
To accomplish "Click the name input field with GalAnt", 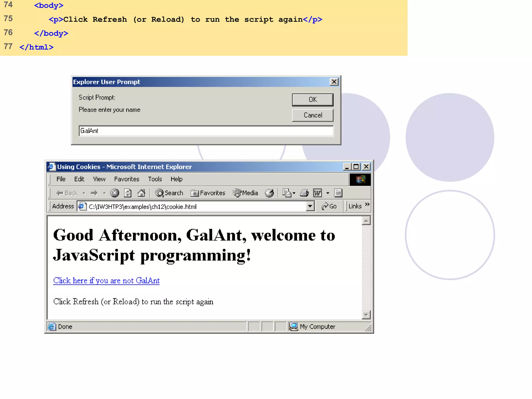I will (x=206, y=131).
